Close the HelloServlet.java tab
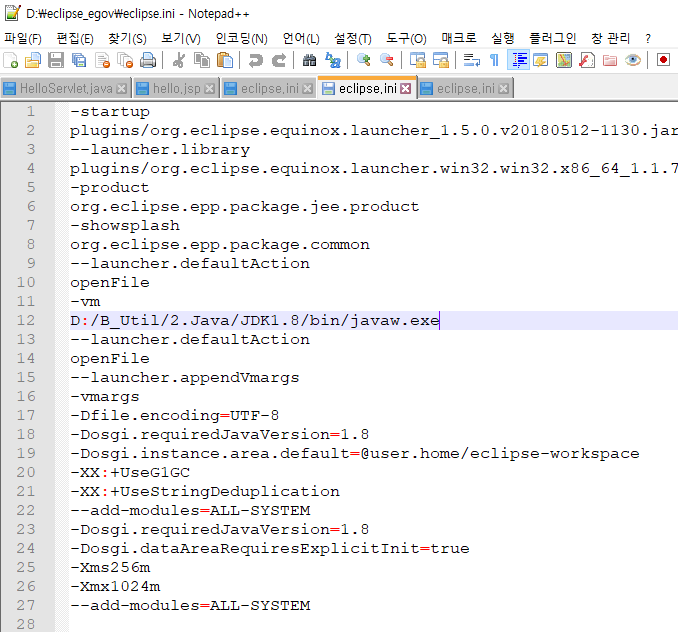Image resolution: width=678 pixels, height=632 pixels. tap(122, 89)
